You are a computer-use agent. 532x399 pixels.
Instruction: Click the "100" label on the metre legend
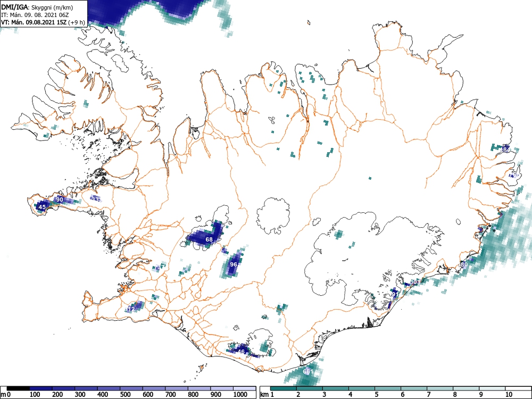coord(35,395)
